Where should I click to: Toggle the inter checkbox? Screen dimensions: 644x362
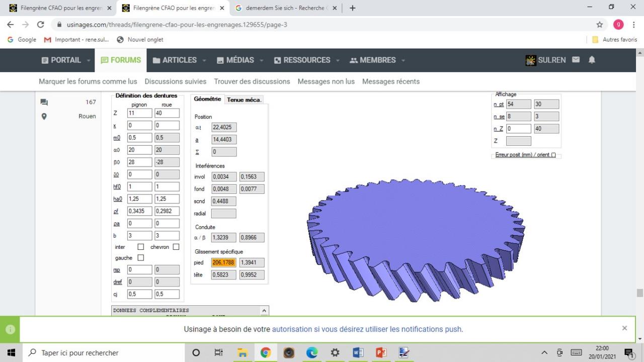point(141,247)
